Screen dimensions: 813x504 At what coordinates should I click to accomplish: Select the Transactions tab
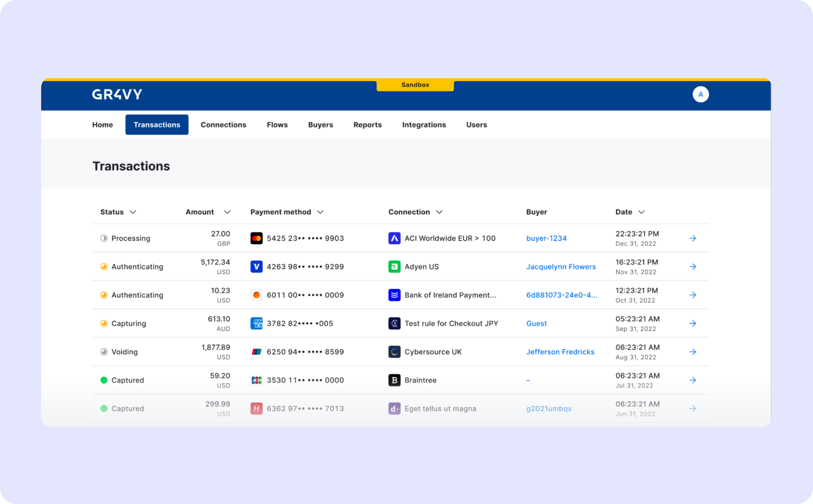(157, 124)
